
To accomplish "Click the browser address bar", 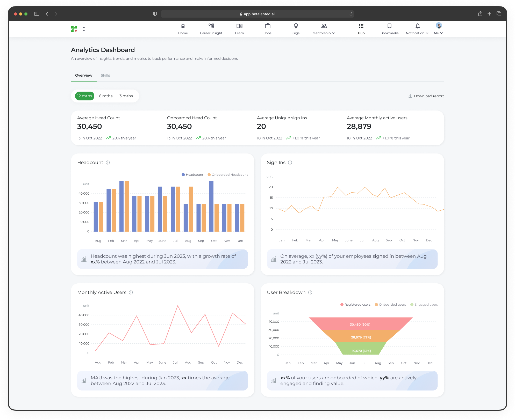I will 257,14.
